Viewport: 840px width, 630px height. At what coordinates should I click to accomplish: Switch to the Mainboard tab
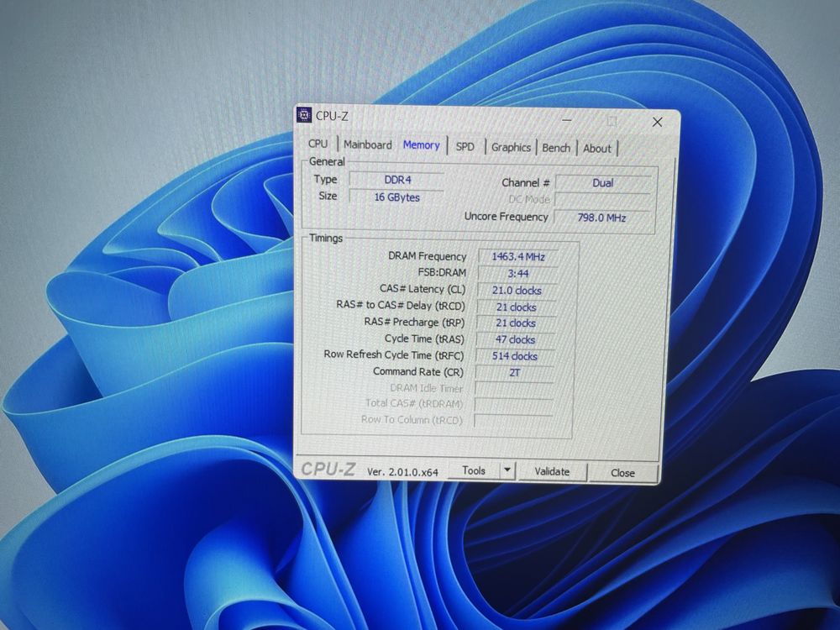pos(368,144)
